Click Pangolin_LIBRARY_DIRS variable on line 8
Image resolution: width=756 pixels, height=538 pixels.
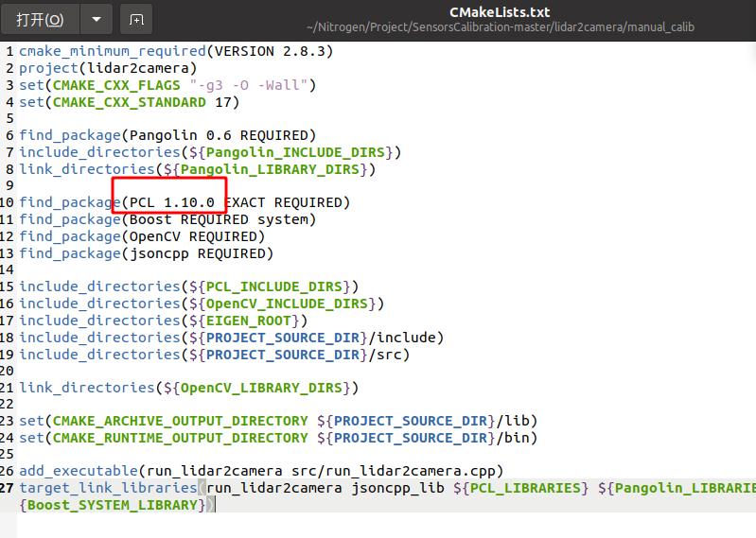pyautogui.click(x=270, y=169)
